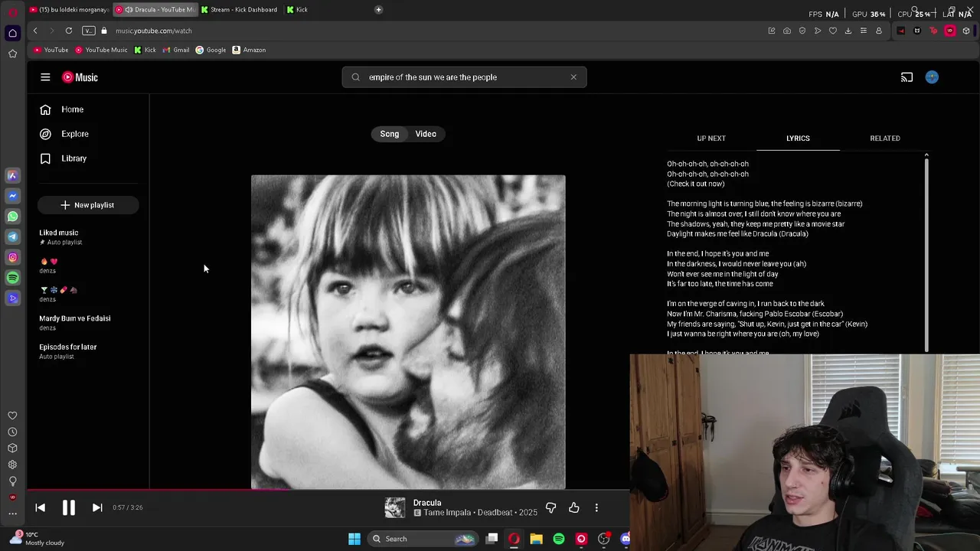
Task: Click the address bar URL
Action: (x=154, y=31)
